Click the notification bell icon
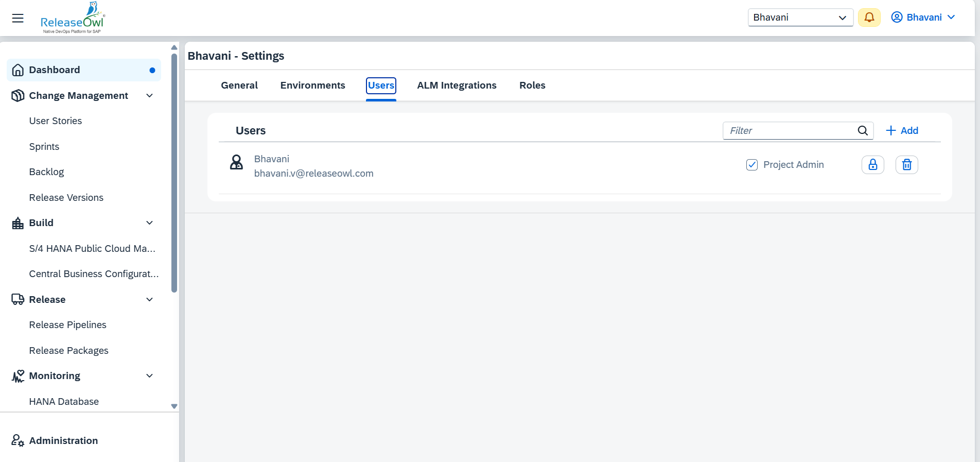Screen dimensions: 980x462 click(869, 18)
